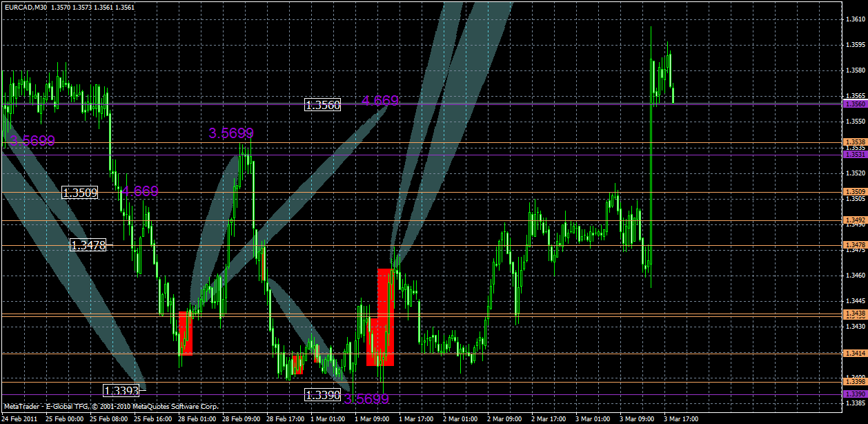Click the 3 Mar 17:00 time axis label
The width and height of the screenshot is (868, 424).
click(x=682, y=418)
